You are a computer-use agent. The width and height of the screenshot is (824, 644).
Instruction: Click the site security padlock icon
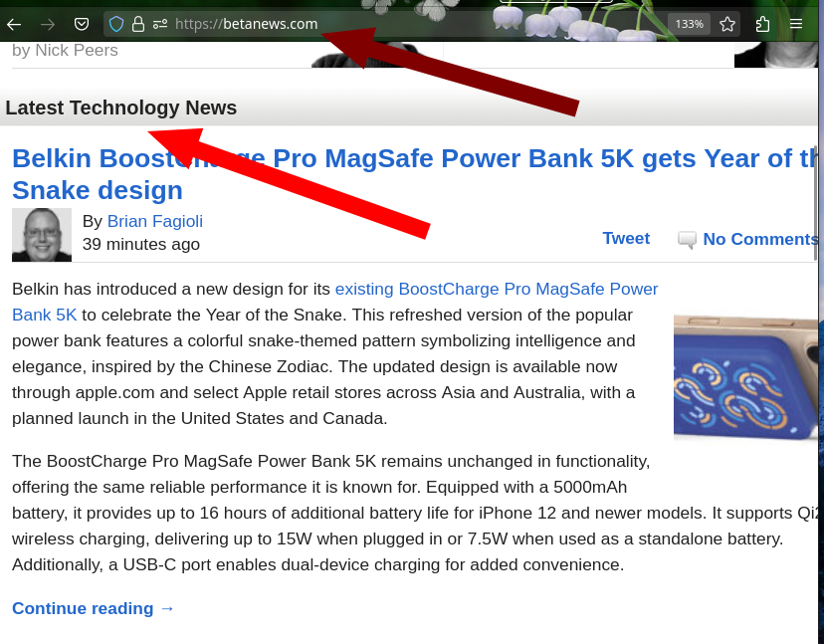pos(138,24)
